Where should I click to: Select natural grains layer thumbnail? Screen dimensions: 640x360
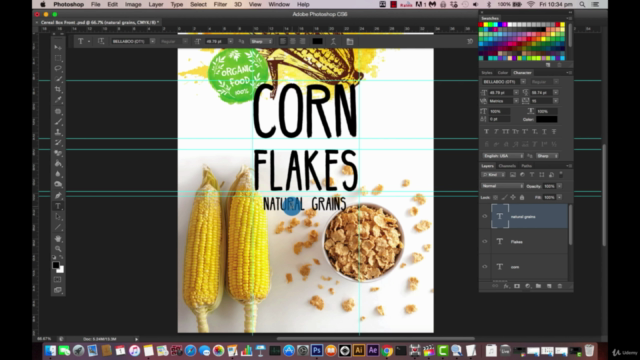click(x=500, y=216)
